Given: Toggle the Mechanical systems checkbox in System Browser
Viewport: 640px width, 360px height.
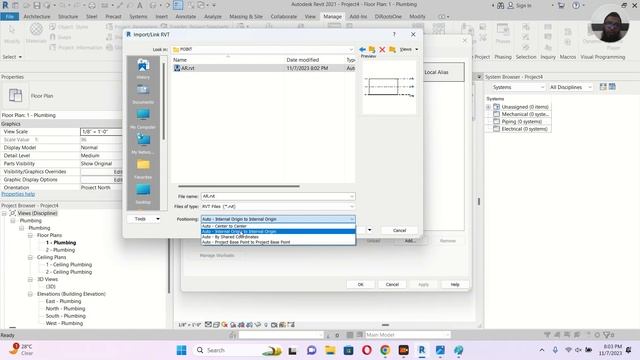Looking at the screenshot, I should pos(496,114).
